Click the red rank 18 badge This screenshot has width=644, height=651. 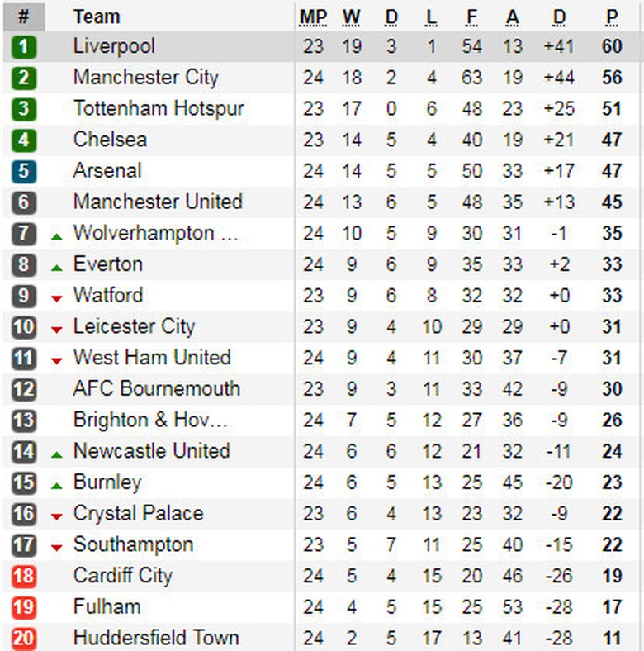click(24, 576)
